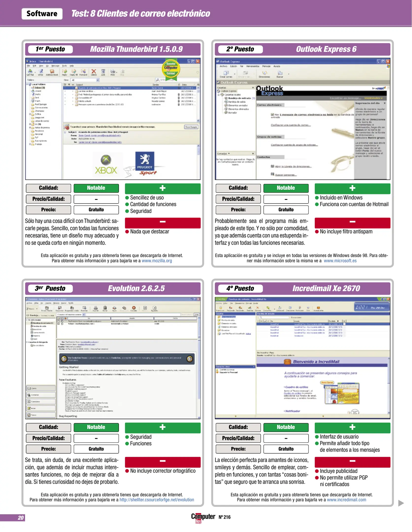Click Crear correo icon in Outlook Express
Screen dimensions: 412x532
[x=226, y=73]
